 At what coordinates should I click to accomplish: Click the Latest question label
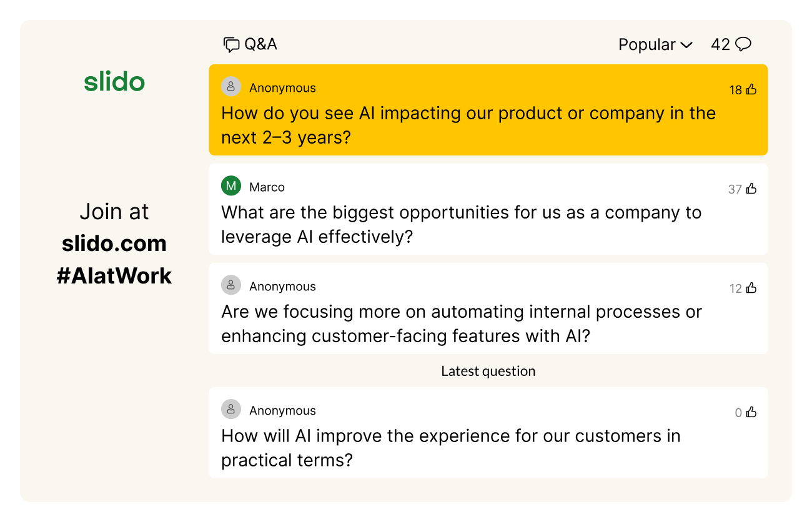click(488, 371)
